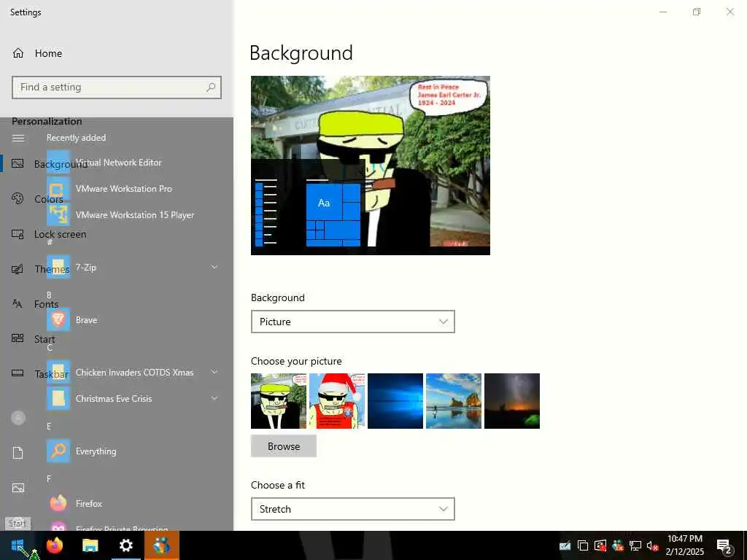Open the Background type dropdown showing Picture
This screenshot has width=747, height=560.
(x=352, y=322)
